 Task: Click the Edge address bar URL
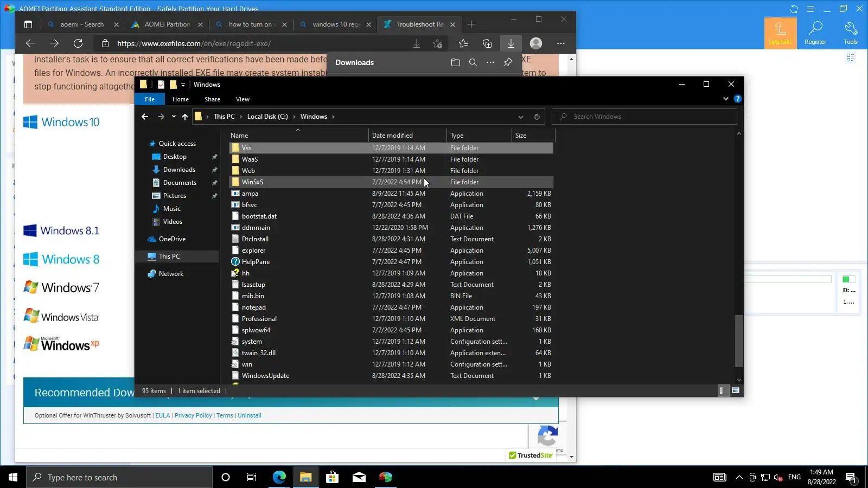[194, 43]
